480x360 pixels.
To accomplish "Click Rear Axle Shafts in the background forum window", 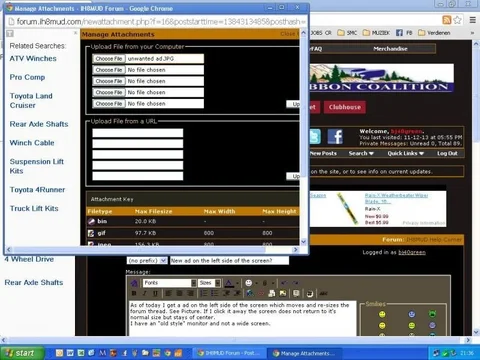I will tap(34, 282).
